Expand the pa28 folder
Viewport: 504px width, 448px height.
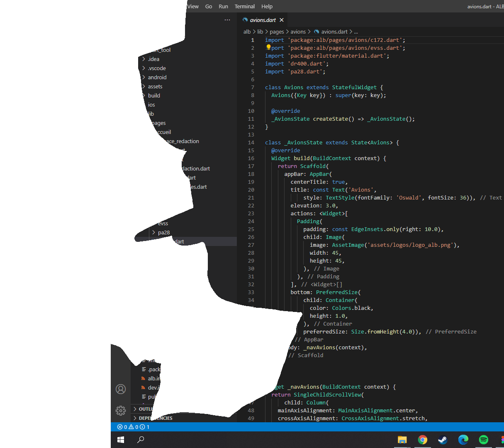[x=163, y=232]
